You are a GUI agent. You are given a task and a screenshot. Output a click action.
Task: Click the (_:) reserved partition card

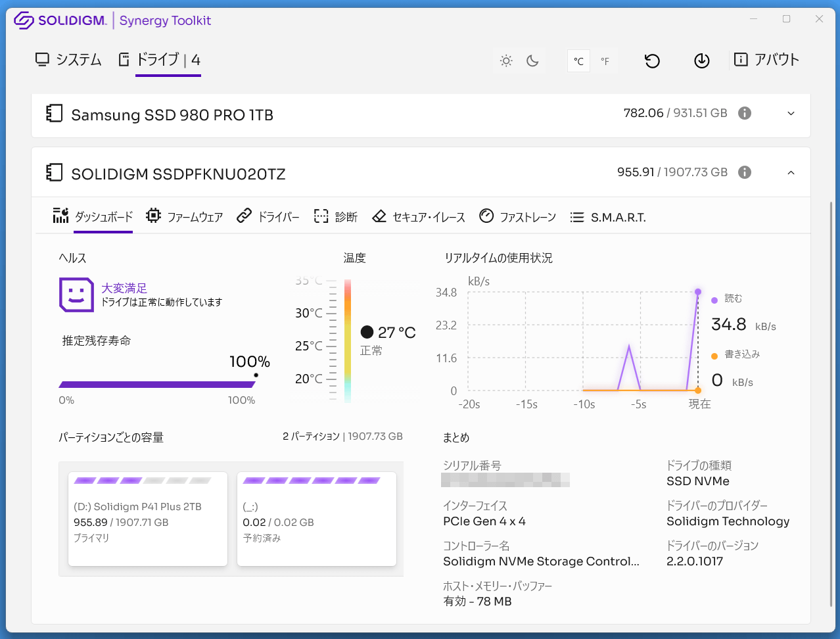pyautogui.click(x=317, y=519)
